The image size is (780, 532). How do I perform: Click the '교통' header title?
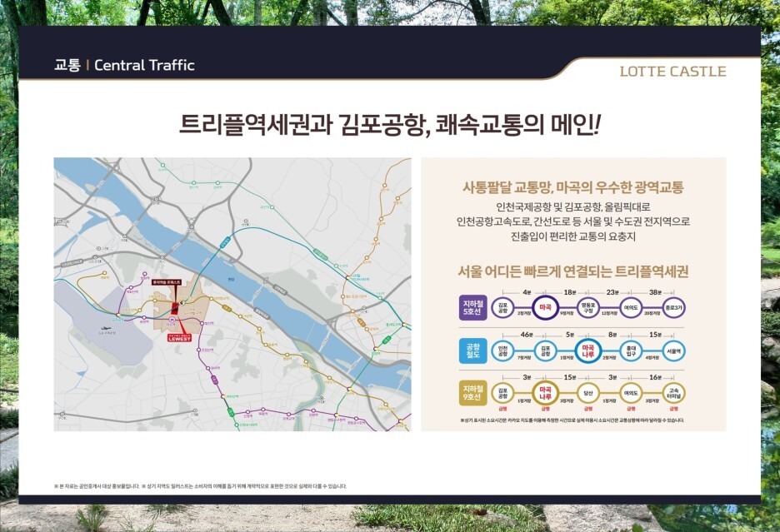[67, 65]
